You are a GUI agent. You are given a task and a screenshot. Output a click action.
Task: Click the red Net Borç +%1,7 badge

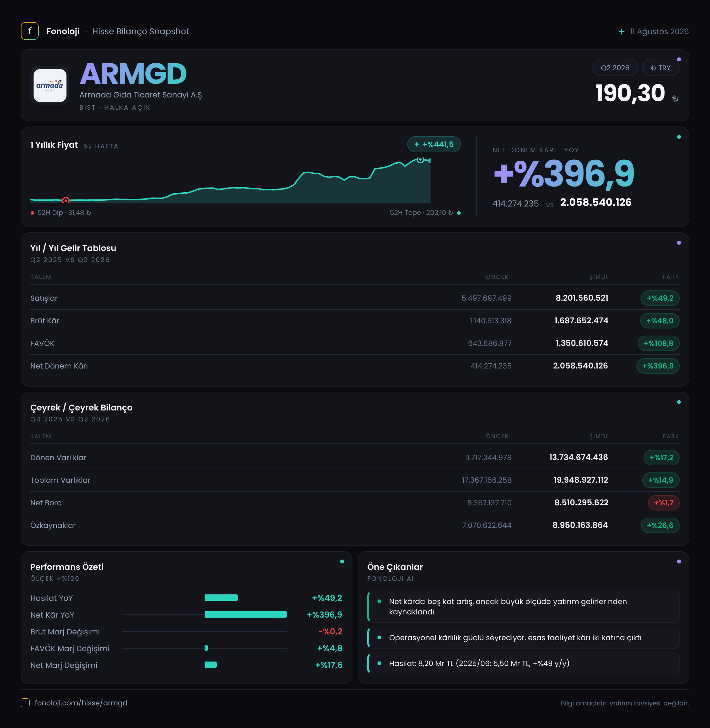(664, 503)
